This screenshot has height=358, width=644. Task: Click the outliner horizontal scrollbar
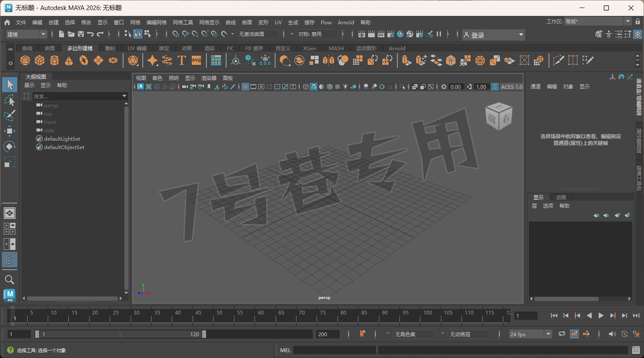tap(73, 299)
